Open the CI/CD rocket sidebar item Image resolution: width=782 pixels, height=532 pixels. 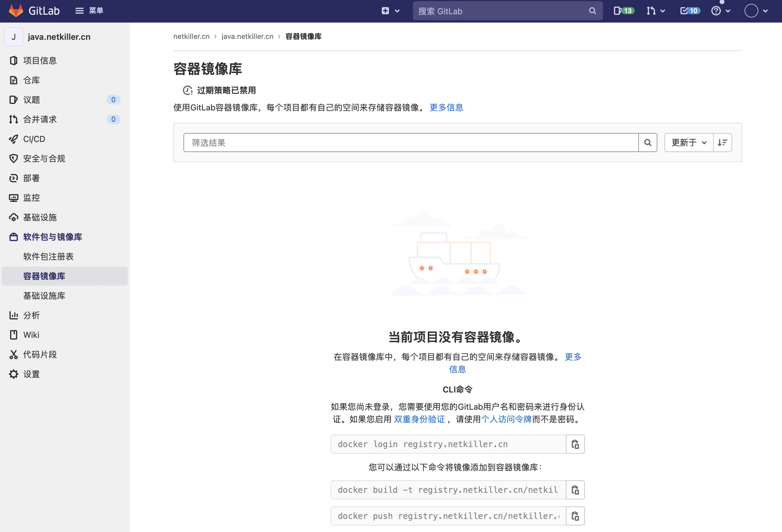click(x=34, y=139)
